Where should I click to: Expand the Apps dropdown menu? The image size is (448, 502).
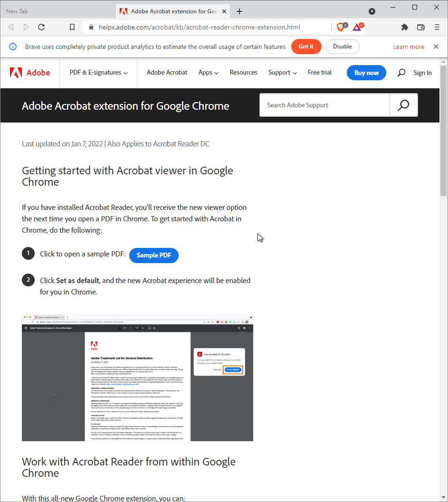(208, 73)
